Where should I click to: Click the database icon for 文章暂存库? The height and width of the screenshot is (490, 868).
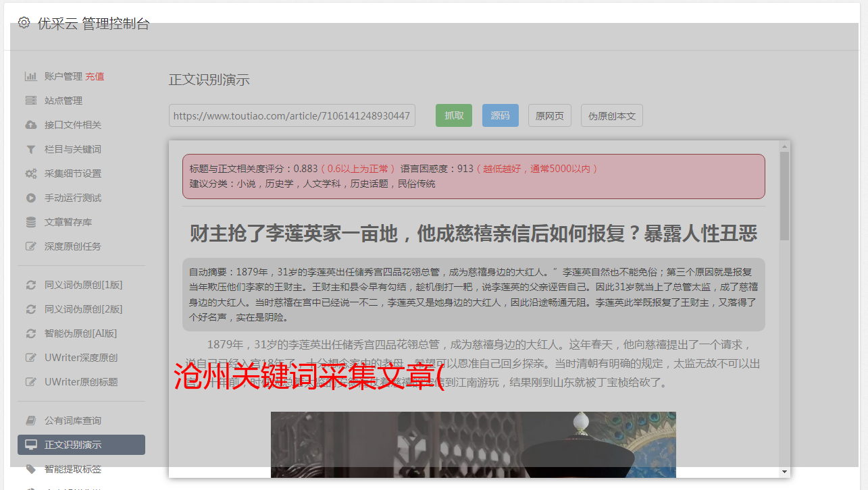[30, 222]
